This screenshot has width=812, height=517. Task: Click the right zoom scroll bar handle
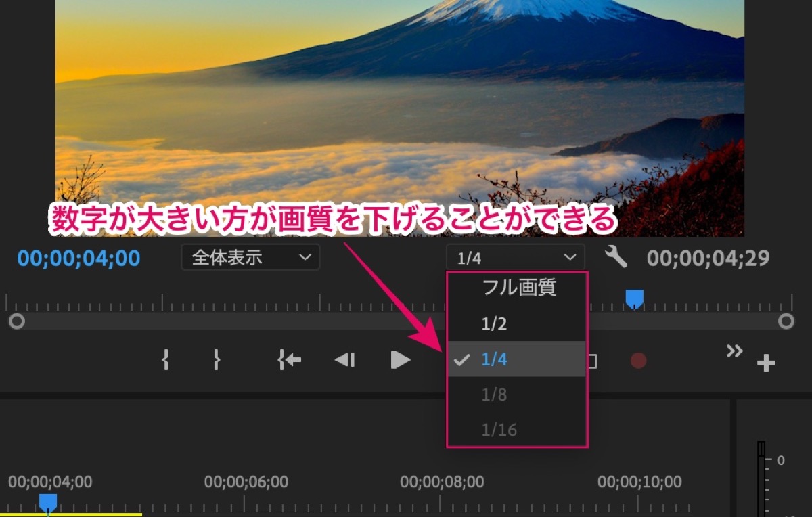click(786, 321)
